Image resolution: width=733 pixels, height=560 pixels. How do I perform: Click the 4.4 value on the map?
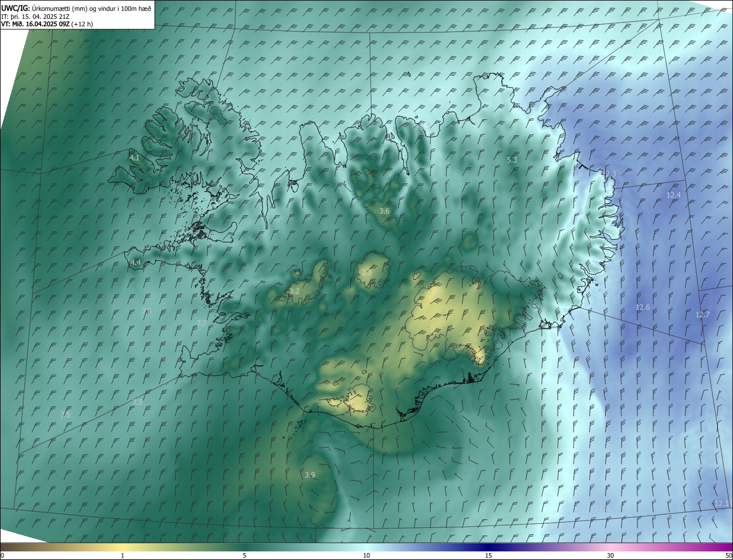click(136, 263)
